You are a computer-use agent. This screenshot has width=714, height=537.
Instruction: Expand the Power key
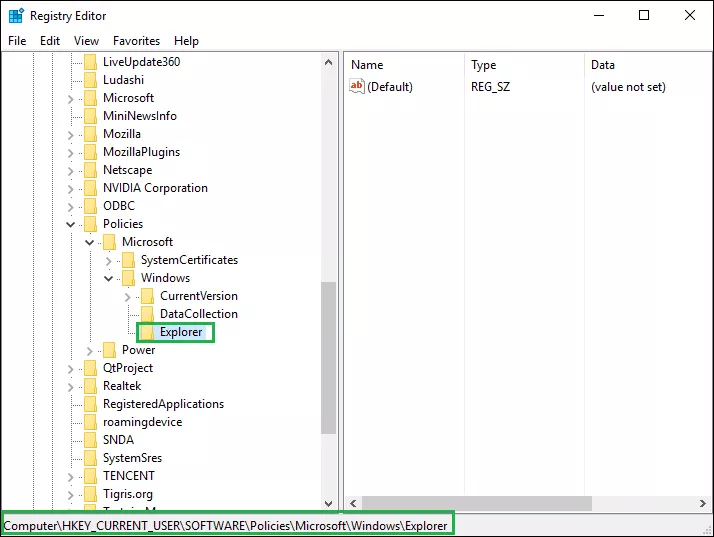tap(90, 351)
